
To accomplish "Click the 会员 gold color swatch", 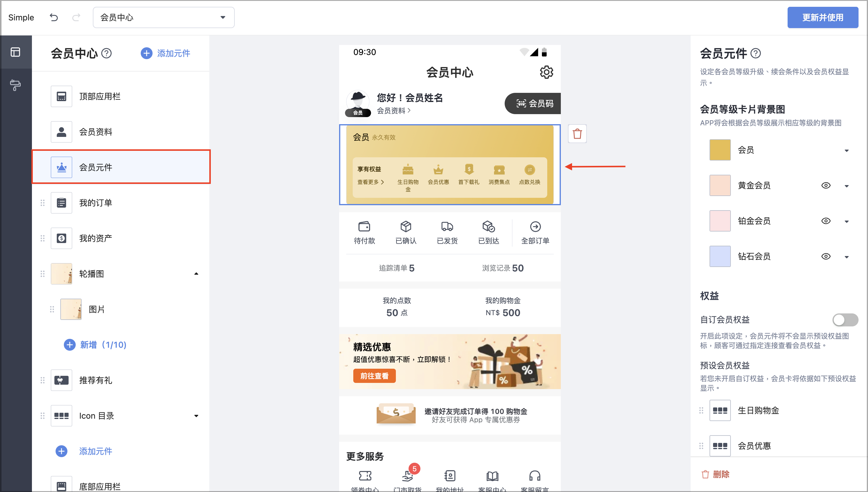I will click(x=720, y=150).
